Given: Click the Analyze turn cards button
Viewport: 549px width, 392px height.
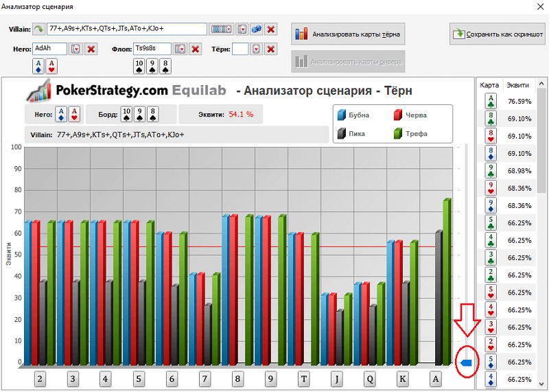Looking at the screenshot, I should [348, 33].
